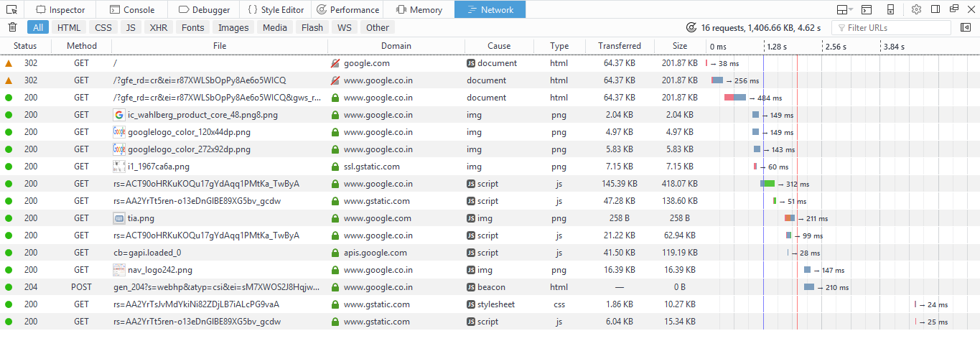The image size is (980, 341).
Task: Click the 312 ms timeline bar
Action: point(767,184)
